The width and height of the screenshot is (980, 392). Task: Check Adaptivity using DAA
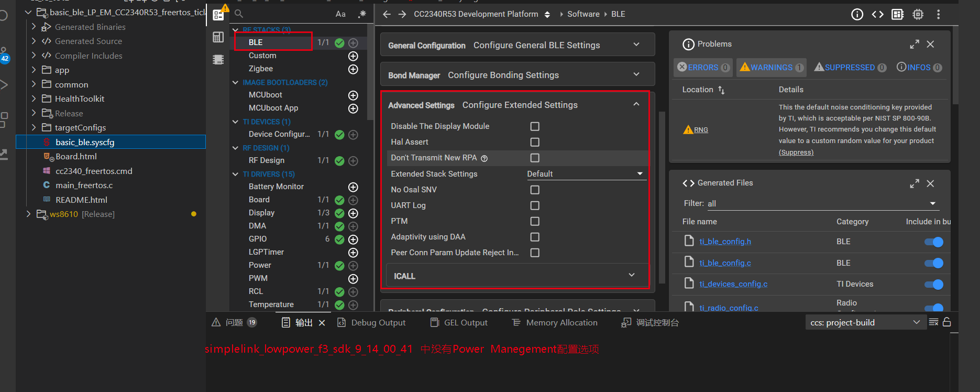(x=535, y=237)
